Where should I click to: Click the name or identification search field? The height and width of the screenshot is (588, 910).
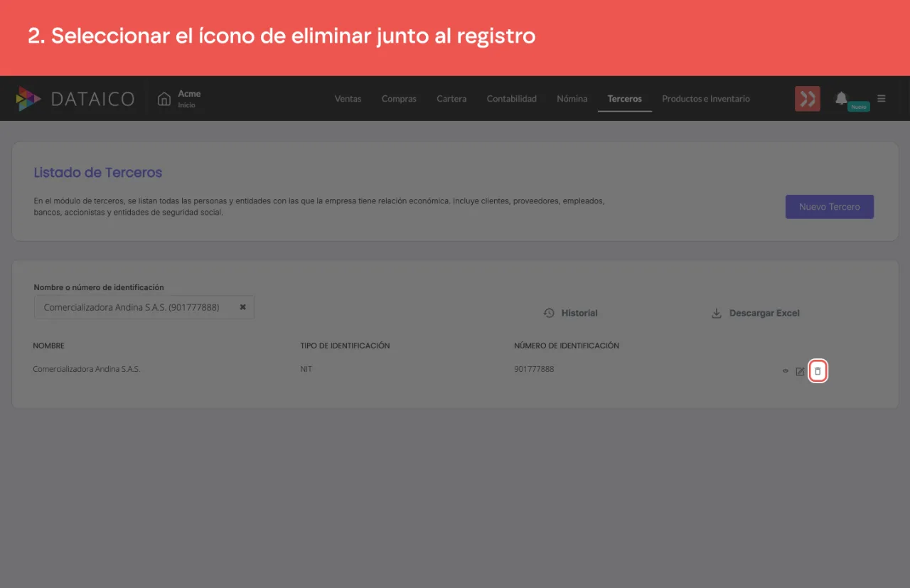pyautogui.click(x=144, y=307)
